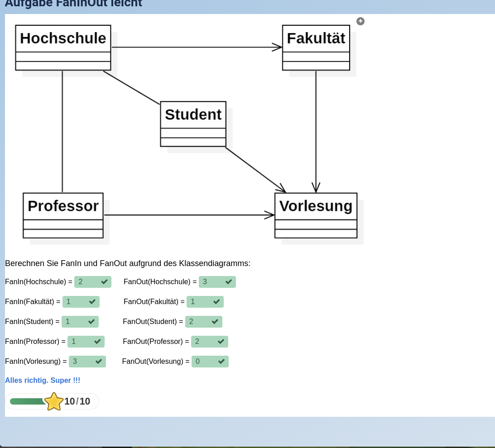Image resolution: width=495 pixels, height=448 pixels.
Task: Click the green score progress bar
Action: coord(27,401)
